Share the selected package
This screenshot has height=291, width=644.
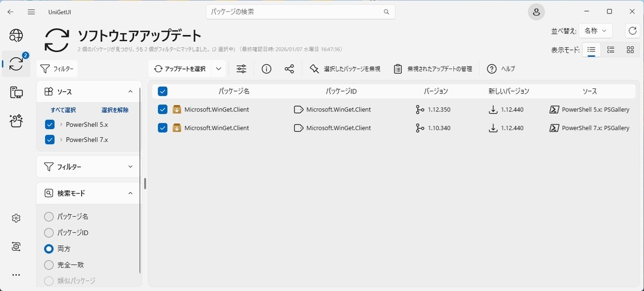pyautogui.click(x=289, y=69)
